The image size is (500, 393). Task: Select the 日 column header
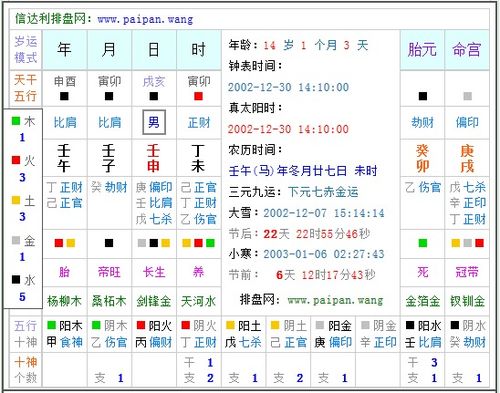coord(154,50)
